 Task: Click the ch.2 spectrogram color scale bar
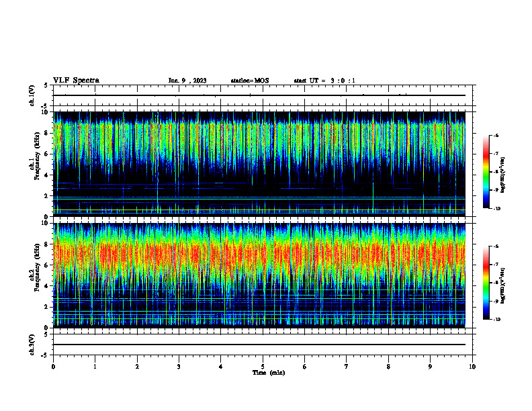[x=486, y=283]
